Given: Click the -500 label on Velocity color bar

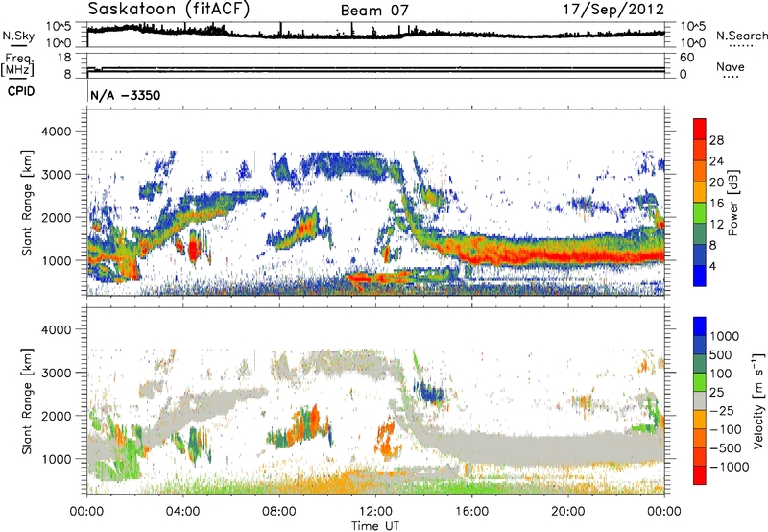Looking at the screenshot, I should tap(726, 448).
